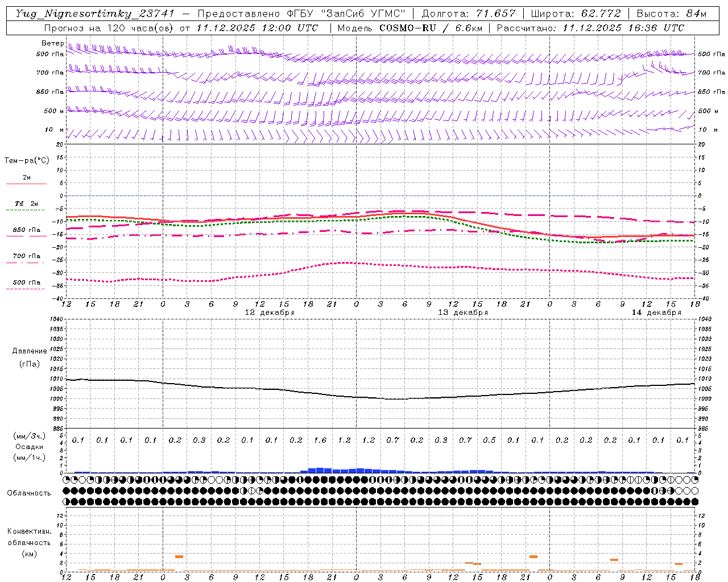Click the Широта: 62.772 header field
The image size is (728, 582).
click(576, 14)
